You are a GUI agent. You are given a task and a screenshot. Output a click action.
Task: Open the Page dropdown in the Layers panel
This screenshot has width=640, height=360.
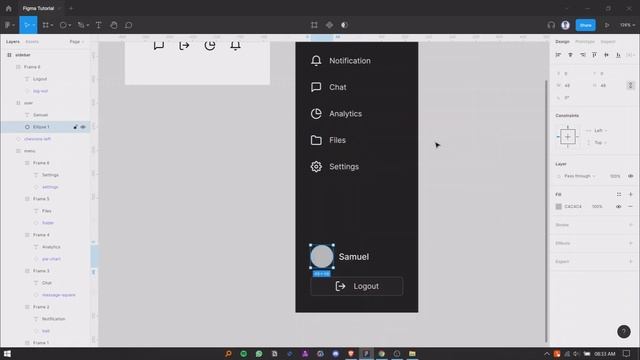click(76, 42)
